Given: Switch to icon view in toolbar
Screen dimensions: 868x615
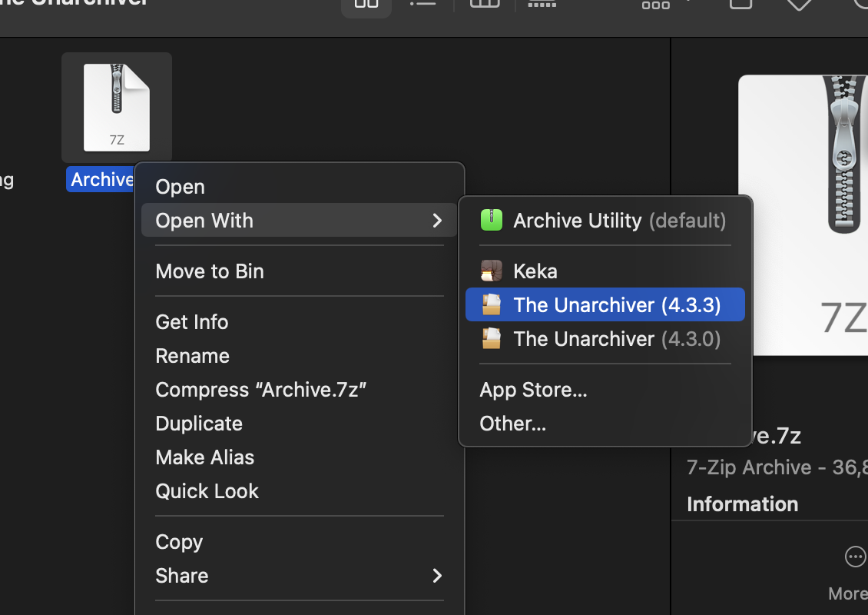Looking at the screenshot, I should tap(366, 5).
